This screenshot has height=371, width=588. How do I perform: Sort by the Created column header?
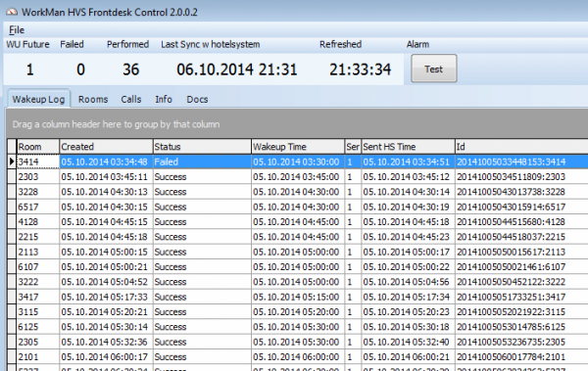click(106, 147)
